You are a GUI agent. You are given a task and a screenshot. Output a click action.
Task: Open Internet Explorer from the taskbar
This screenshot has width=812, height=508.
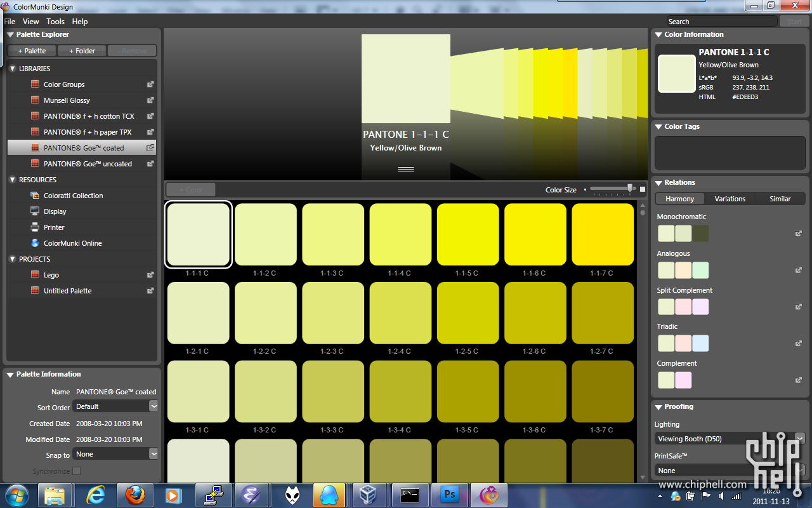coord(95,495)
